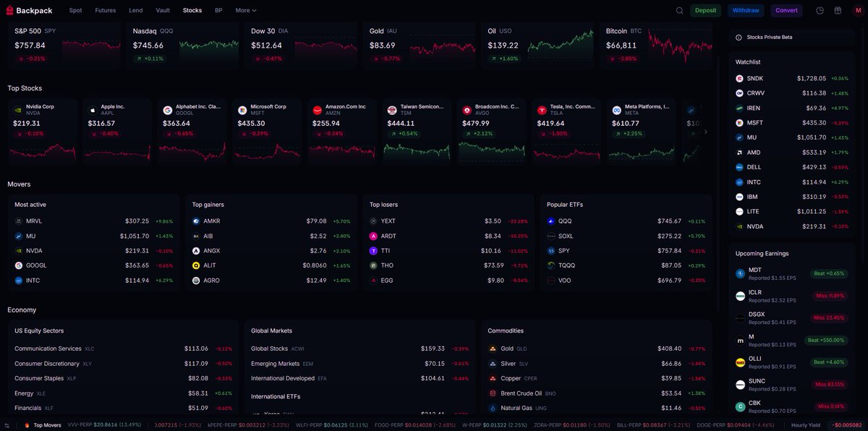Viewport: 868px width, 431px height.
Task: Open the M profile avatar
Action: 858,10
